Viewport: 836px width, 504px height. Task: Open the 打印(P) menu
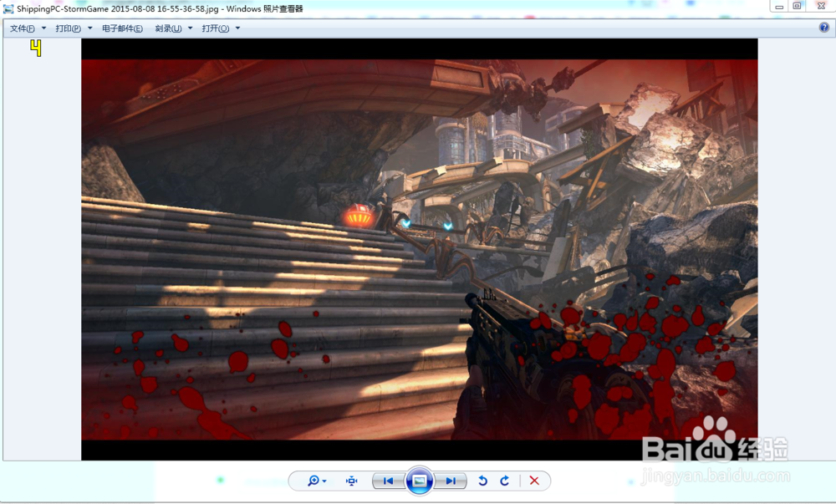pyautogui.click(x=69, y=28)
